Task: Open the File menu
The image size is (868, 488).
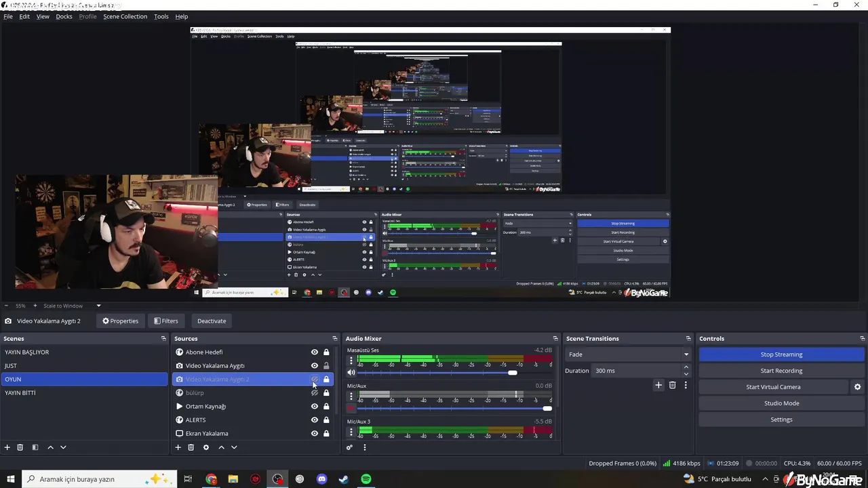Action: coord(8,16)
